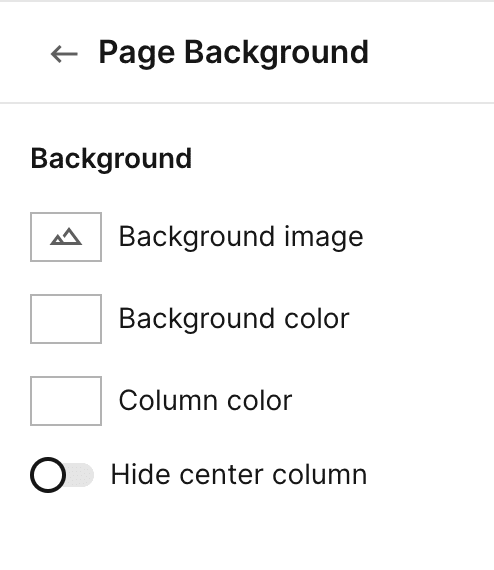The width and height of the screenshot is (494, 570).
Task: Click the Background section heading
Action: click(x=111, y=159)
